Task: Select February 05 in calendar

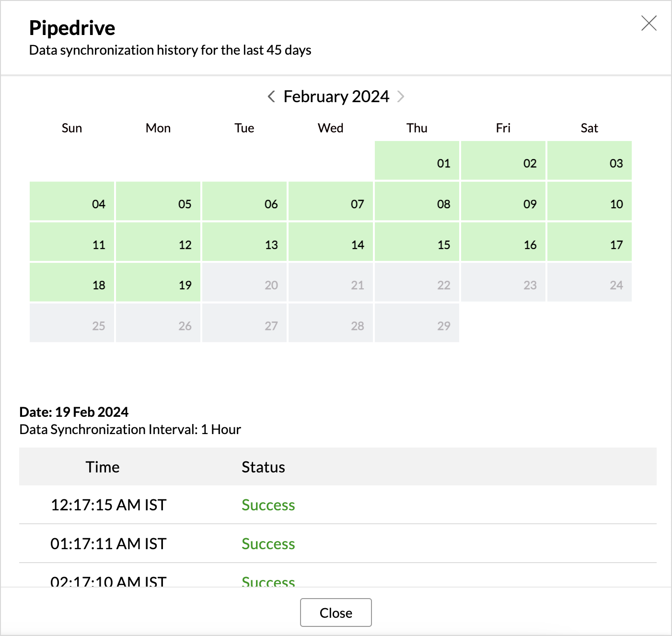Action: 158,201
